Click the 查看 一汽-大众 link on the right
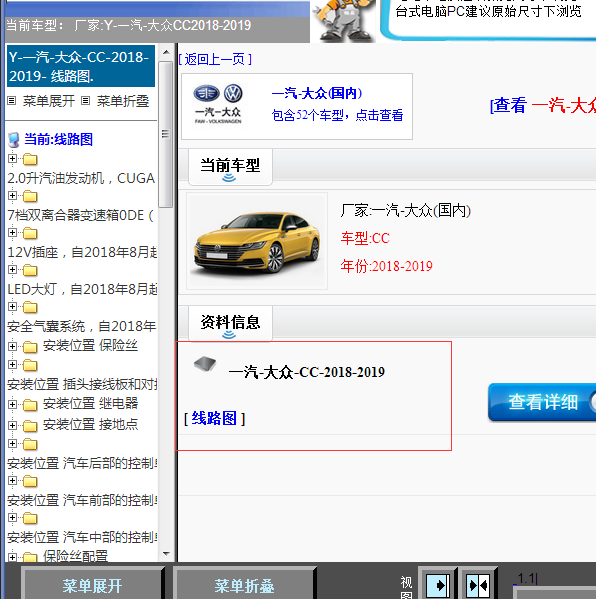Screen dimensions: 596x599 pos(543,105)
